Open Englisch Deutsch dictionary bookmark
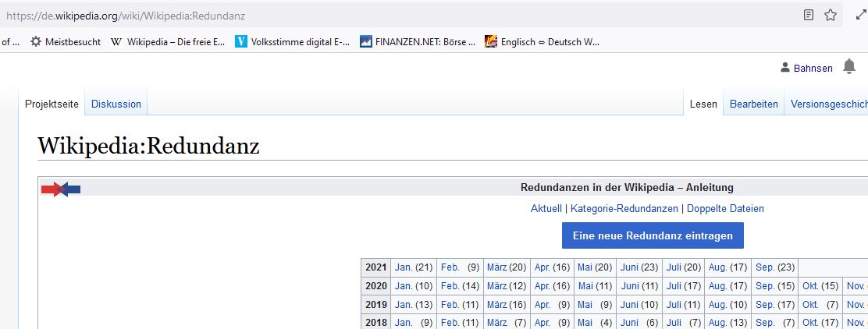 click(x=542, y=41)
